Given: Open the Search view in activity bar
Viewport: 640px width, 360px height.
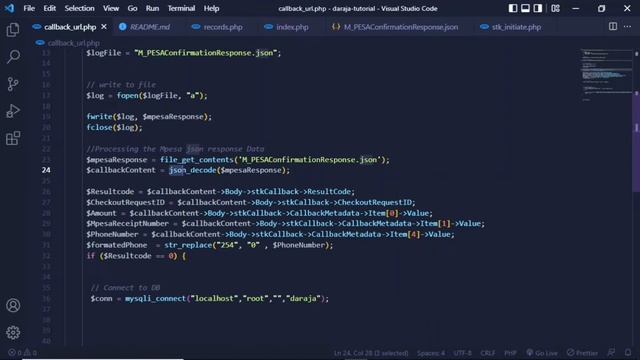Looking at the screenshot, I should (x=13, y=57).
